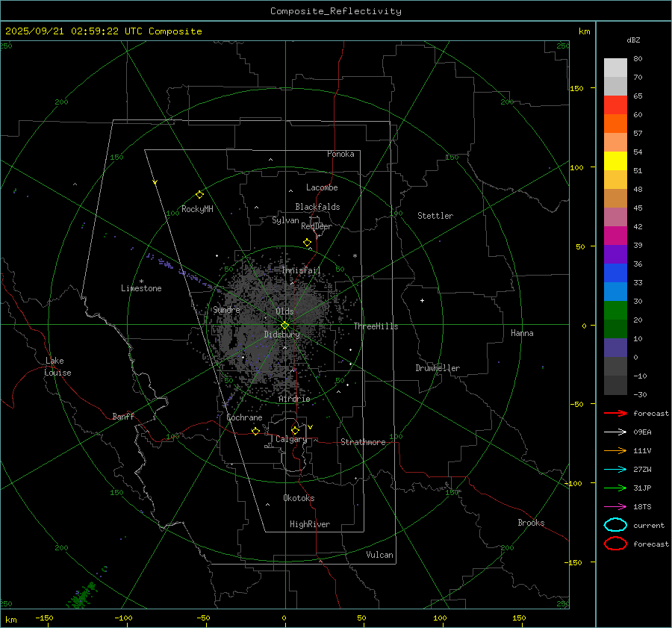672x628 pixels.
Task: Click the Composite_Reflectivity title
Action: [x=335, y=11]
